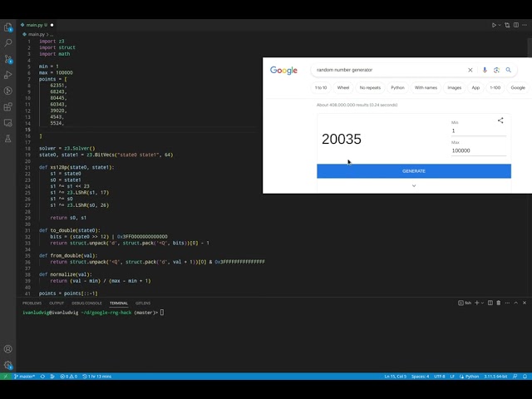The height and width of the screenshot is (399, 532).
Task: Open the Manage gear icon
Action: (7, 365)
